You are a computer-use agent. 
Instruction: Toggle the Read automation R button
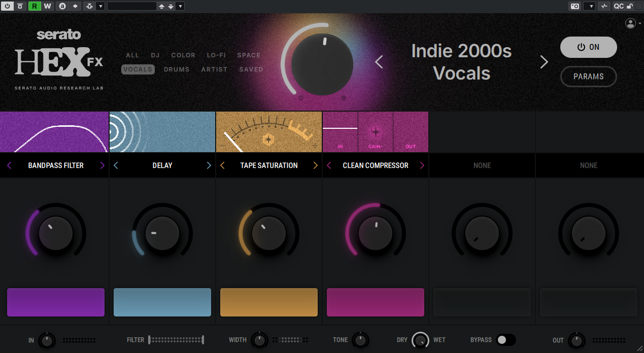(35, 6)
